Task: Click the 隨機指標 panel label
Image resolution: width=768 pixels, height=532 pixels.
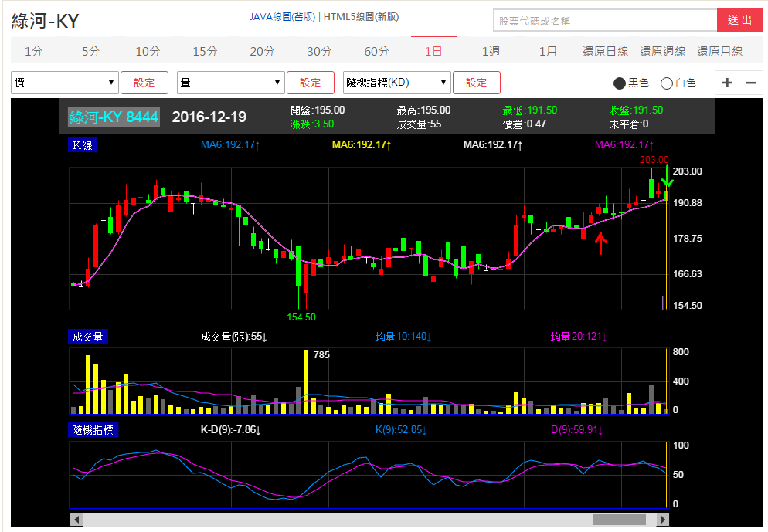Action: click(x=93, y=430)
